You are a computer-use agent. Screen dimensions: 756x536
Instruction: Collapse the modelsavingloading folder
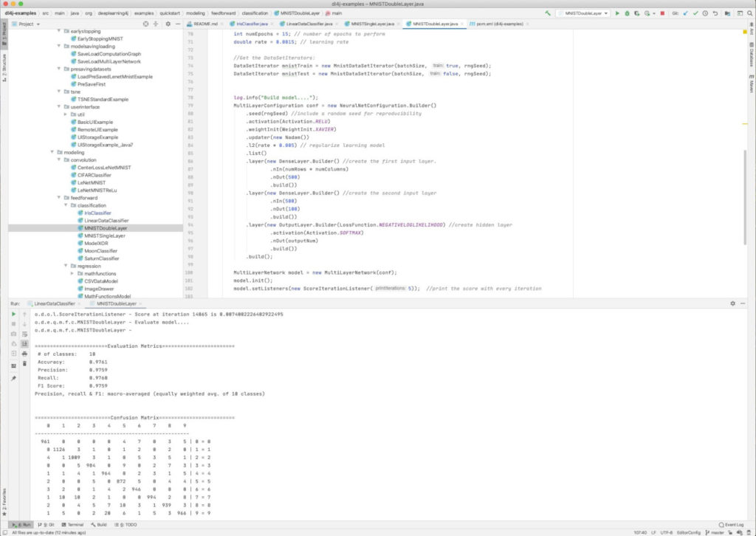59,47
